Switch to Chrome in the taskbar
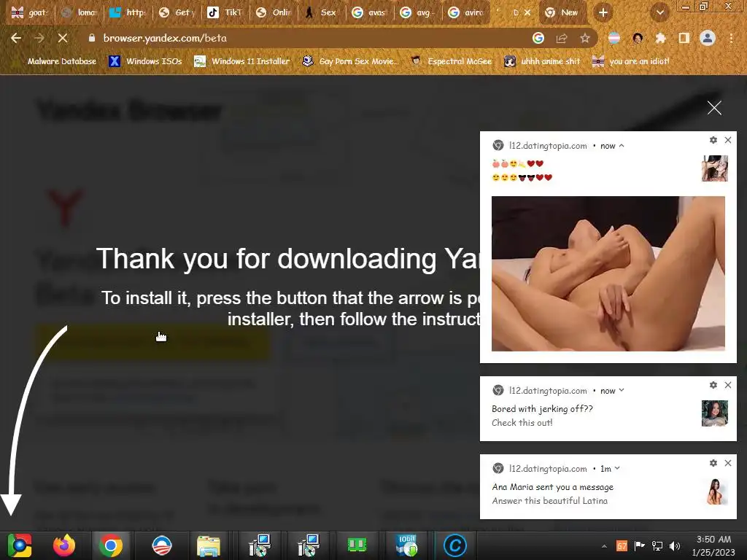Screen dimensions: 747x560 tap(111, 545)
